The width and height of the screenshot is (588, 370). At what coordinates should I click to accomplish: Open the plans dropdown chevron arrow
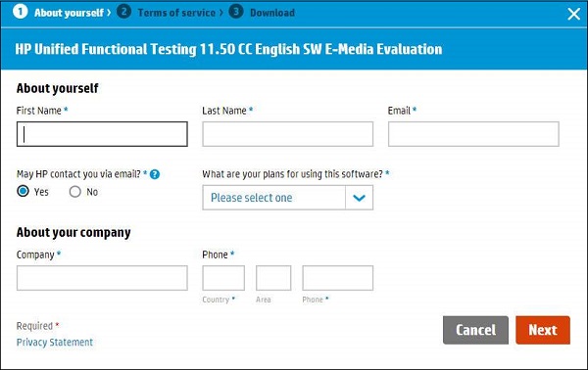359,198
